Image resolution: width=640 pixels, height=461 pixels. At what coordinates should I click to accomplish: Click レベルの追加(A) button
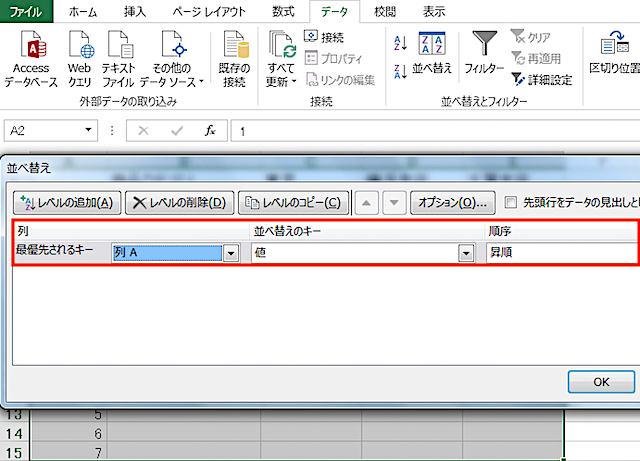(67, 203)
